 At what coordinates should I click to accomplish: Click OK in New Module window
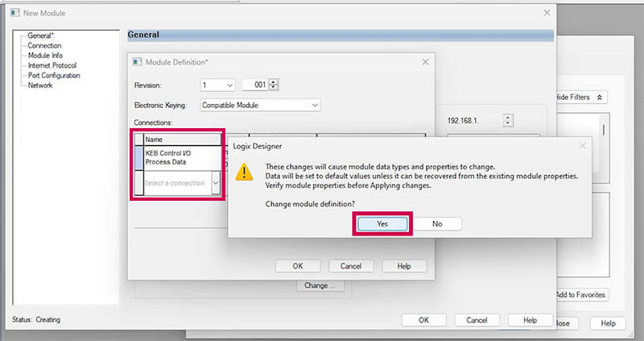[424, 320]
